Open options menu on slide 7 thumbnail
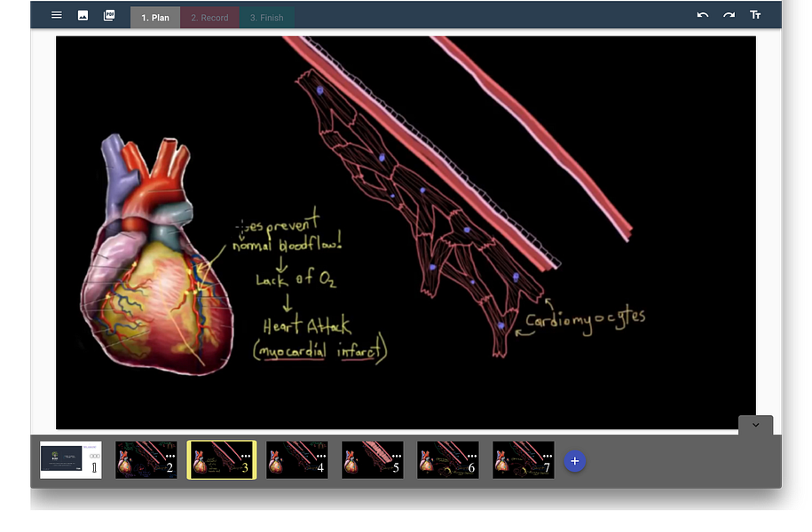812x532 pixels. (548, 456)
